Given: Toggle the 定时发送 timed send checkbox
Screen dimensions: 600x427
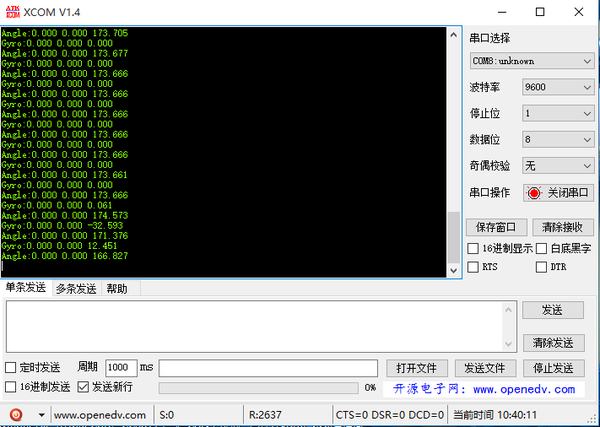Looking at the screenshot, I should click(x=10, y=368).
